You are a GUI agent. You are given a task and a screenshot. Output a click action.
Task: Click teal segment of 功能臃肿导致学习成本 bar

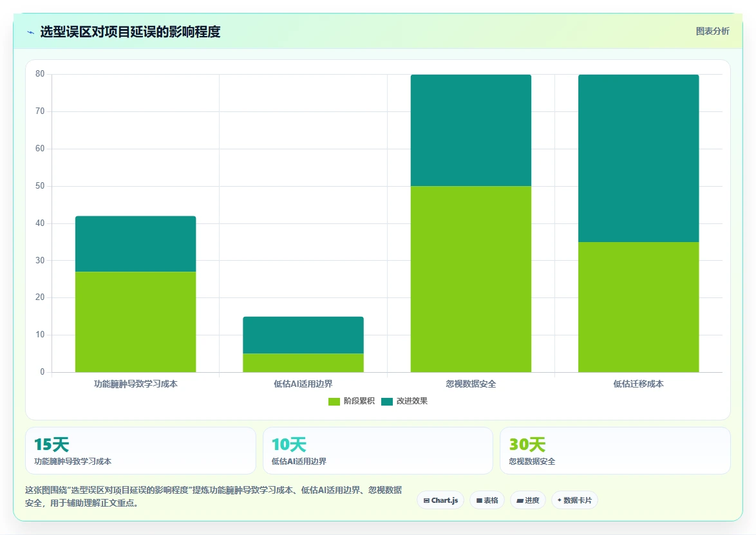135,244
